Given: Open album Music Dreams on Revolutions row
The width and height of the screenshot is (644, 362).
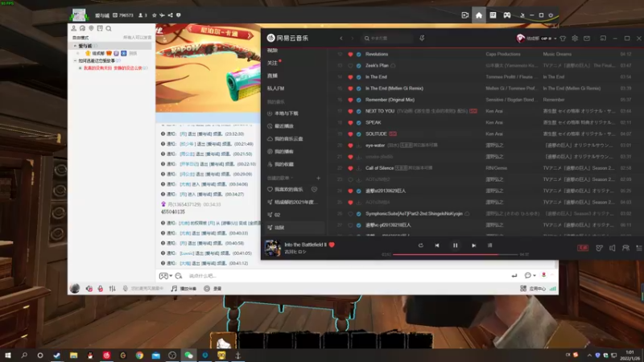Looking at the screenshot, I should coord(557,54).
